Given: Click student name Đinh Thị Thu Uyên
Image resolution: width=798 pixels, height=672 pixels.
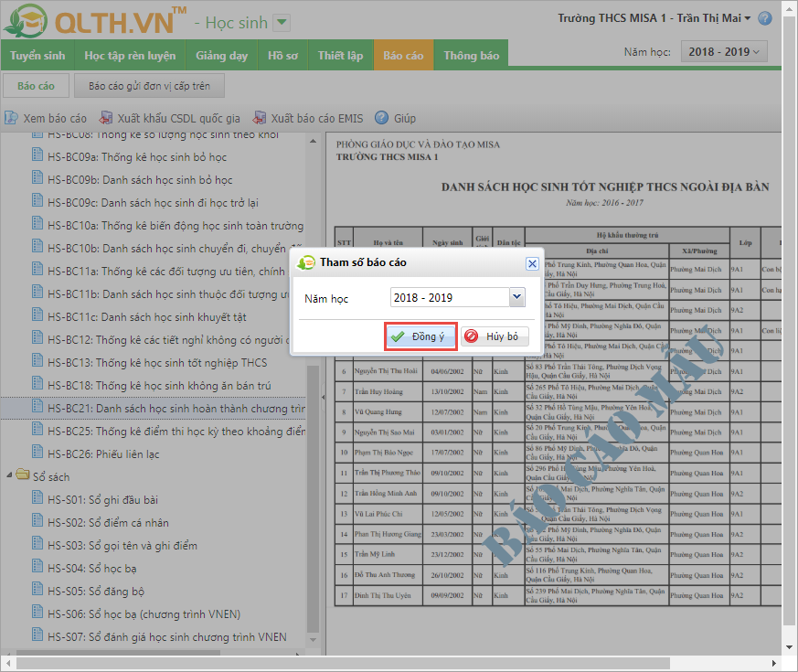Looking at the screenshot, I should pyautogui.click(x=383, y=595).
